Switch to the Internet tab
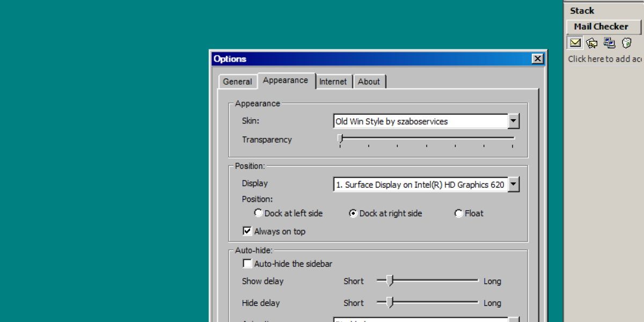The height and width of the screenshot is (322, 644). tap(333, 82)
